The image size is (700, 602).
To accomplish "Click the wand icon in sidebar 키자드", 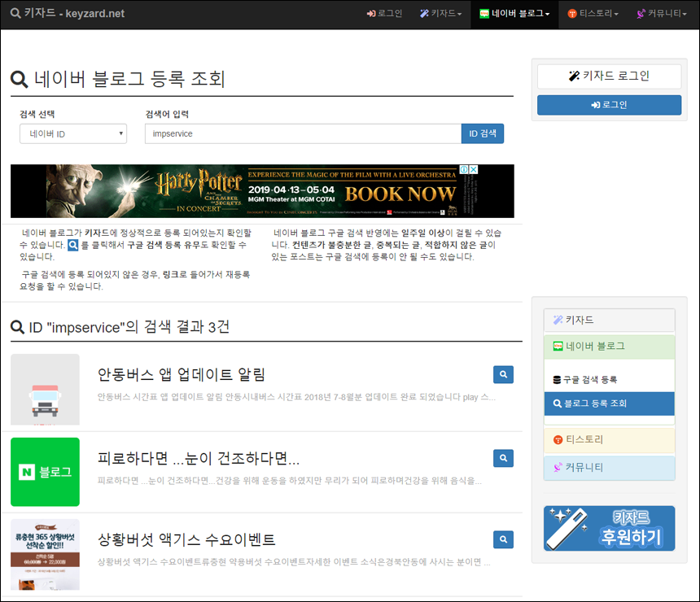I will pos(558,320).
